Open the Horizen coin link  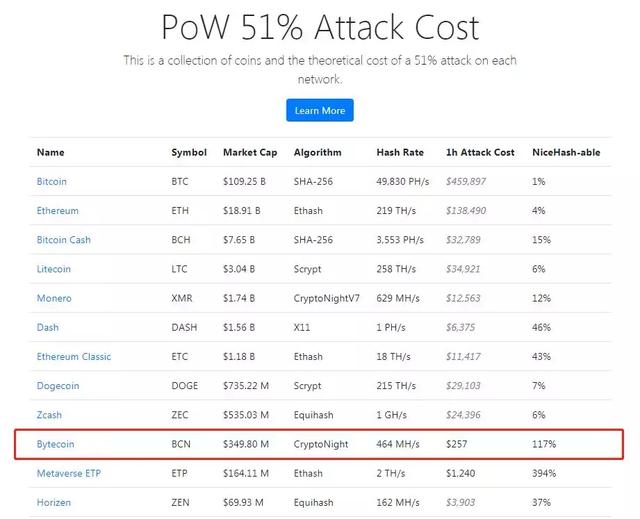[54, 502]
